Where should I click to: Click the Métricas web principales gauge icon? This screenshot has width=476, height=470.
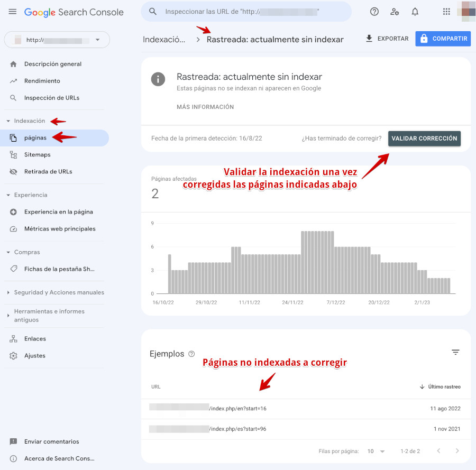(13, 229)
